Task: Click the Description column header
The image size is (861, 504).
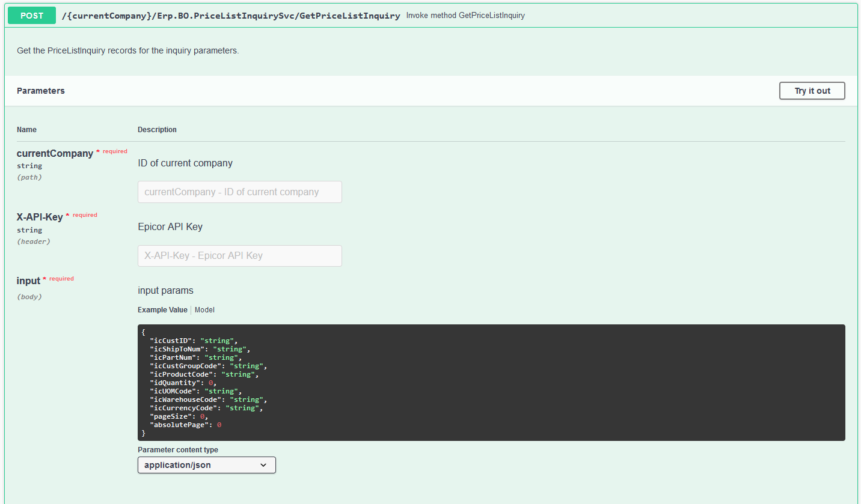Action: click(x=157, y=130)
